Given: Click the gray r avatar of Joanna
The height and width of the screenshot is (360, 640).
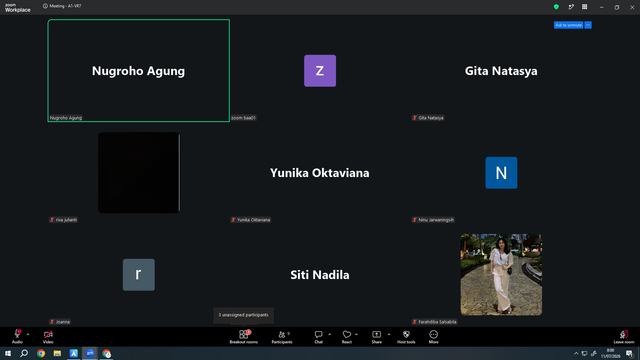Looking at the screenshot, I should [139, 275].
